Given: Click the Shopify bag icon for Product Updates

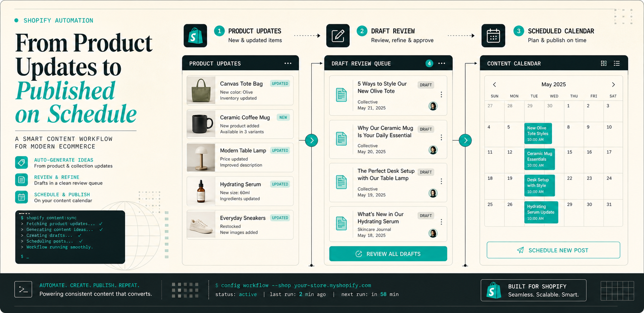Looking at the screenshot, I should 195,36.
